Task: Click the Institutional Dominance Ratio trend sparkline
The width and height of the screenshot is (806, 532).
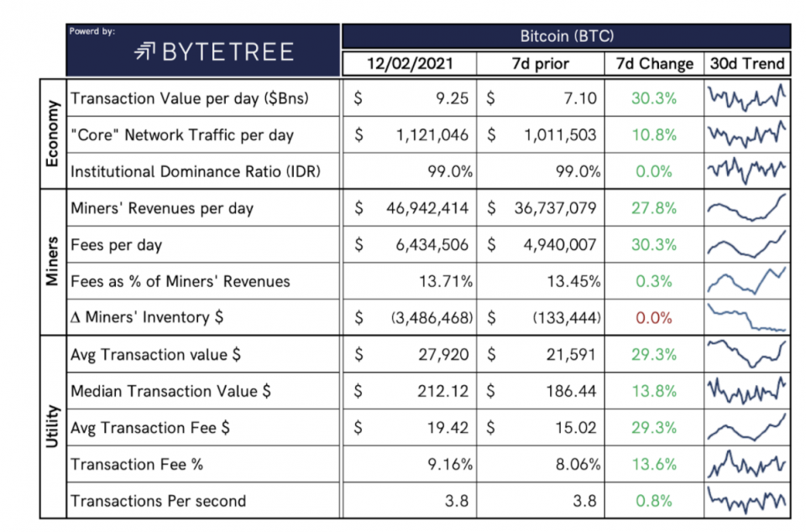Action: (747, 170)
